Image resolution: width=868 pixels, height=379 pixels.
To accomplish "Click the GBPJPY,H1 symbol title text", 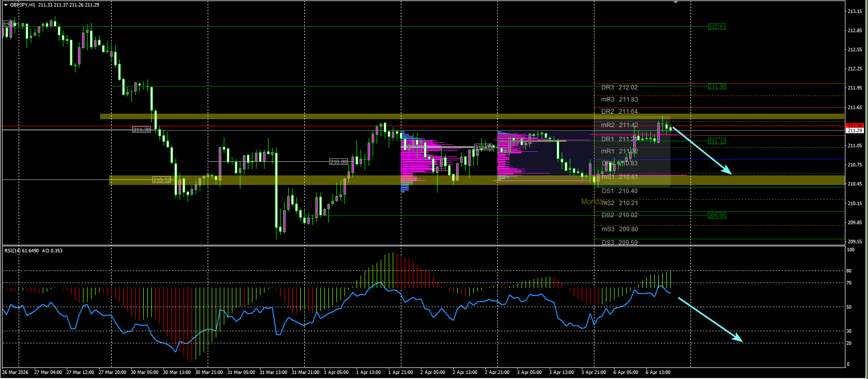I will (x=23, y=5).
